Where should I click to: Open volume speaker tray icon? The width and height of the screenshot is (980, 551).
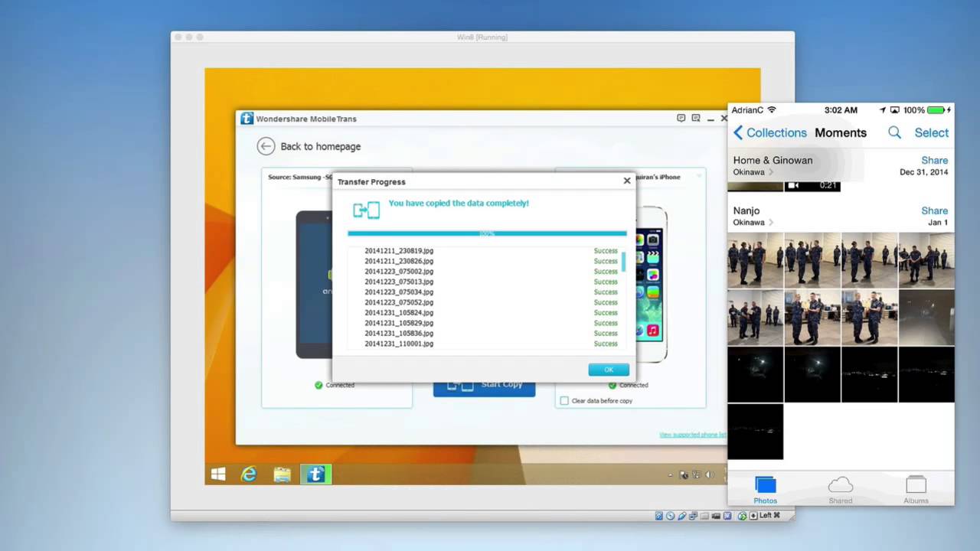coord(710,474)
